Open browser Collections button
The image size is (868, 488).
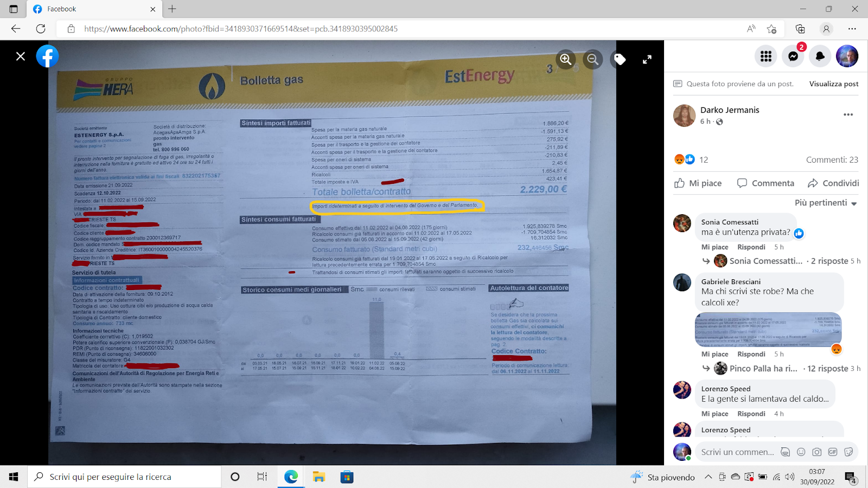800,29
